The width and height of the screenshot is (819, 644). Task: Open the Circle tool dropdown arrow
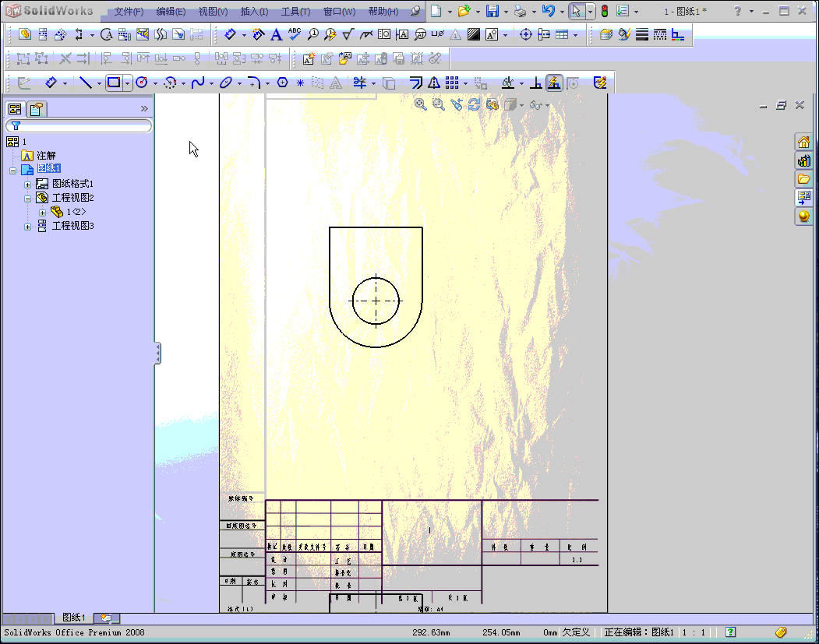(x=155, y=83)
